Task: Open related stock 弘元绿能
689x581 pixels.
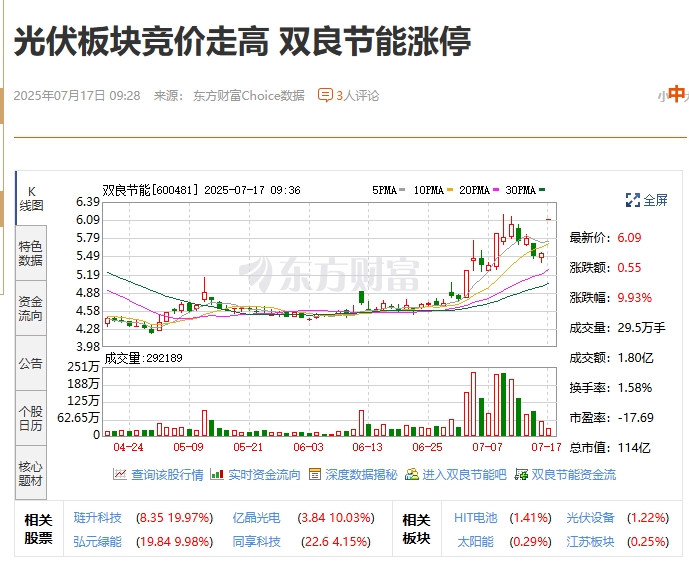Action: (x=97, y=541)
